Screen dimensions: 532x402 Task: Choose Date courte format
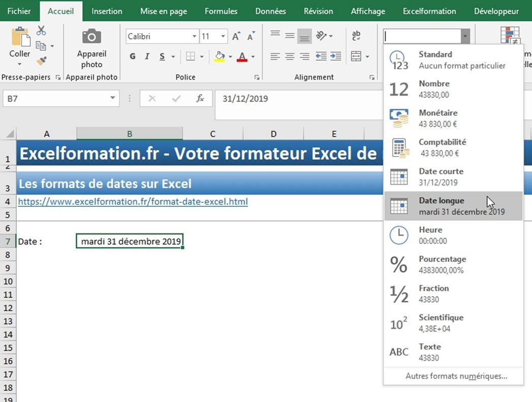(x=453, y=177)
